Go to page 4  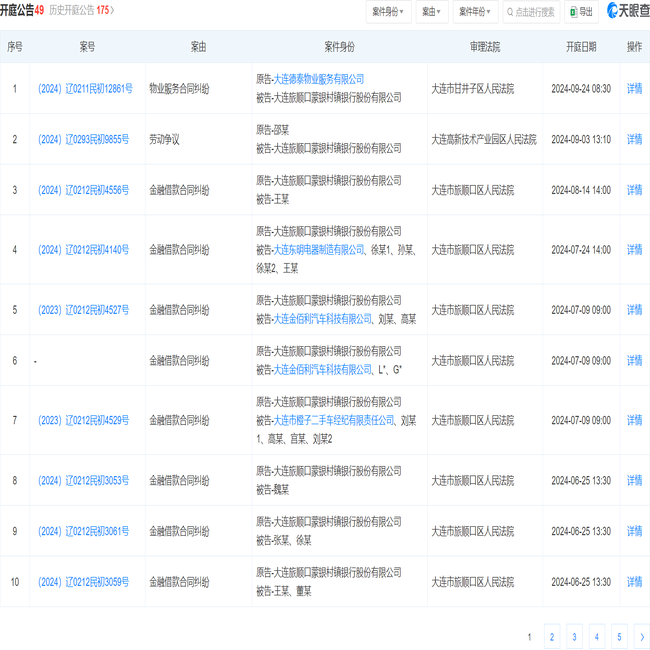[x=597, y=637]
